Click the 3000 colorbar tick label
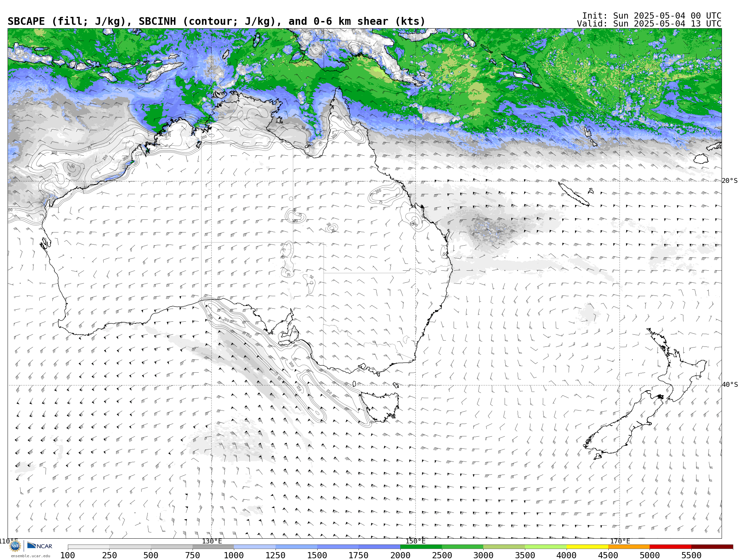The height and width of the screenshot is (560, 744). pos(483,555)
